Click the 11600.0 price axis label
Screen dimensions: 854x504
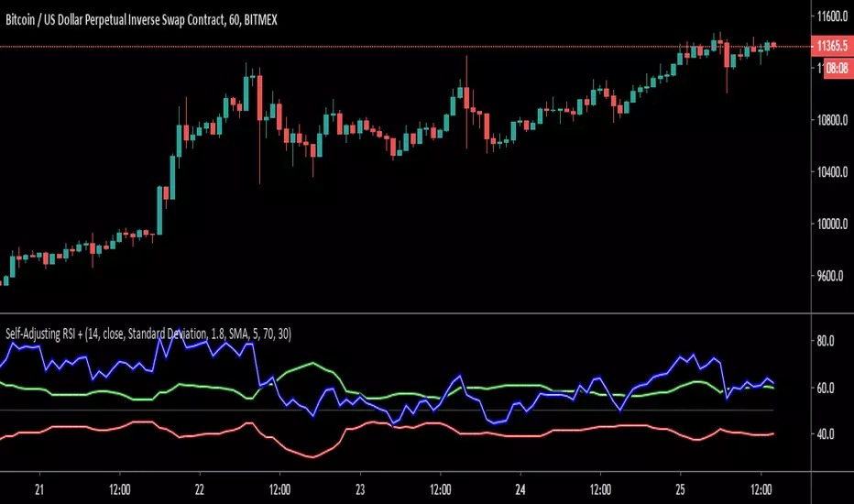click(x=832, y=16)
